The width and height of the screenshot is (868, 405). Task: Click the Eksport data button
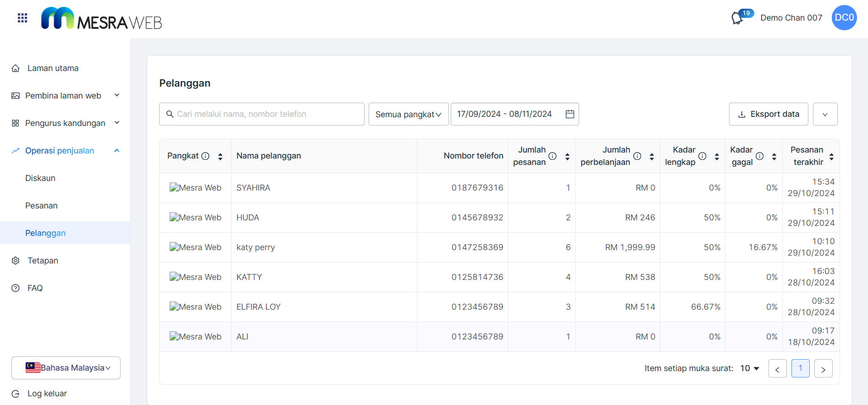768,114
